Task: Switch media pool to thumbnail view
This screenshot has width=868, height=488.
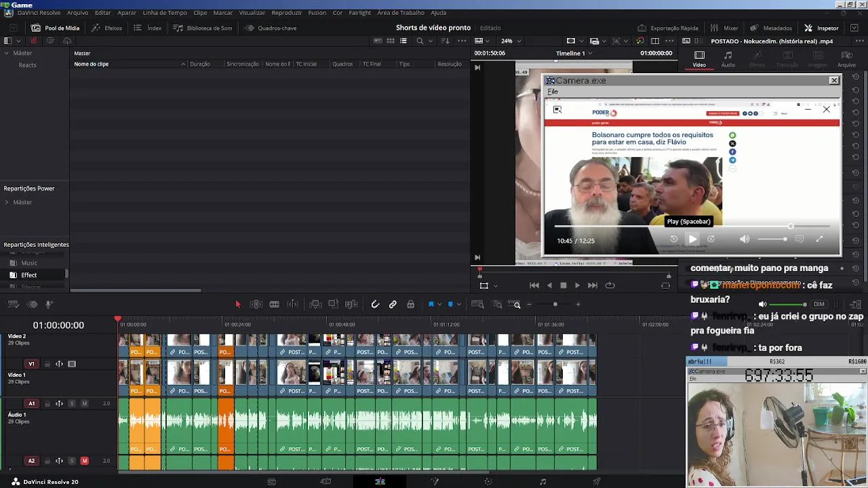Action: [x=391, y=41]
